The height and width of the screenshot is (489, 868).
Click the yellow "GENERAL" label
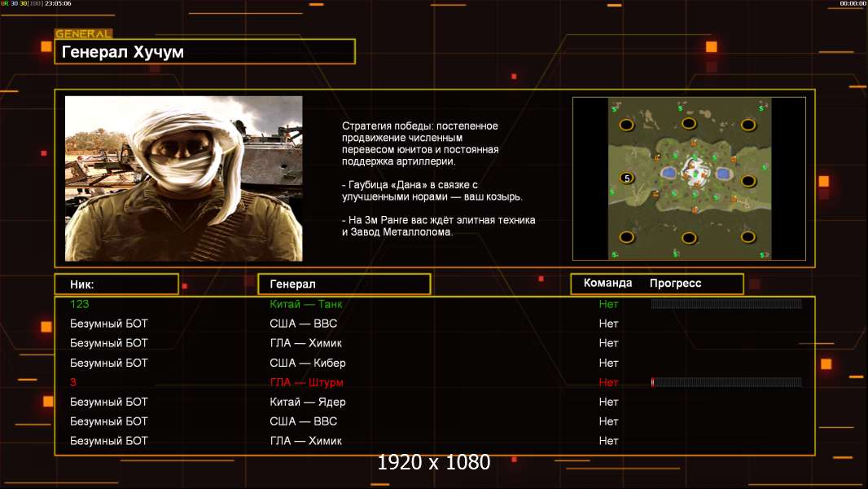(84, 33)
